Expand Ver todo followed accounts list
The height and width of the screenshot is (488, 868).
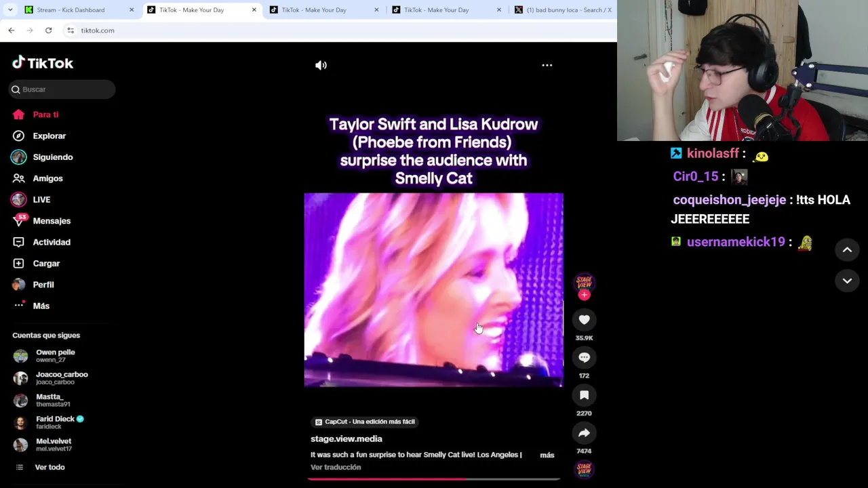coord(50,467)
